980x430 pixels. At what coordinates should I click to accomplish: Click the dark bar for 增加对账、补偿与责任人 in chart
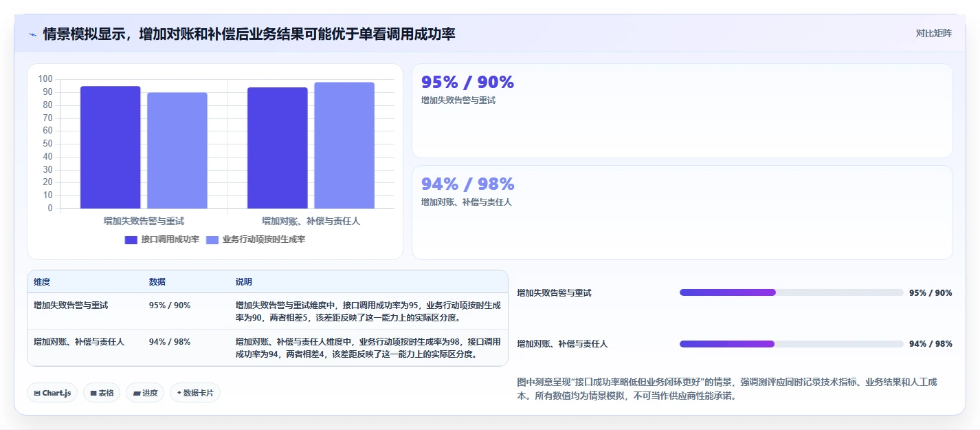coord(278,148)
